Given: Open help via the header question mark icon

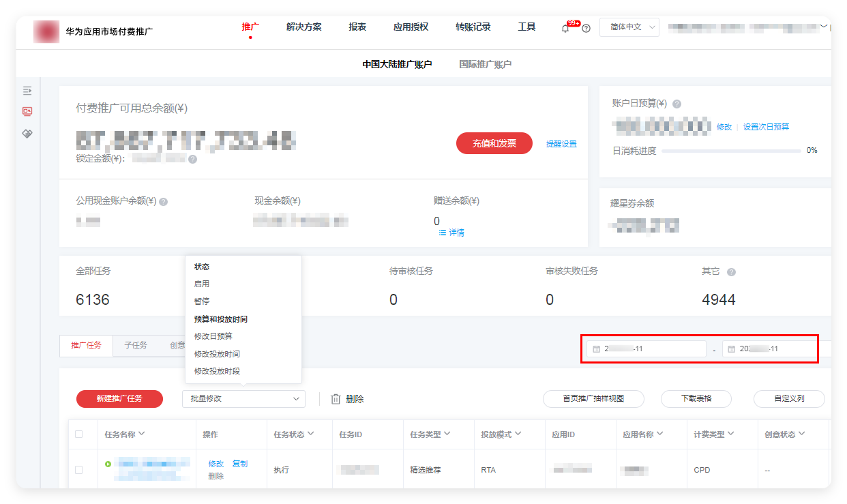Looking at the screenshot, I should (x=586, y=28).
